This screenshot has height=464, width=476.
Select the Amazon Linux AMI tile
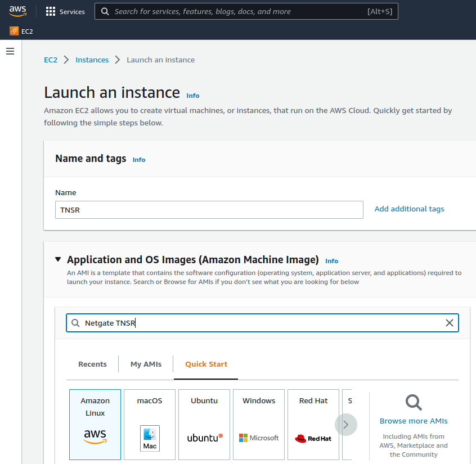pyautogui.click(x=95, y=424)
